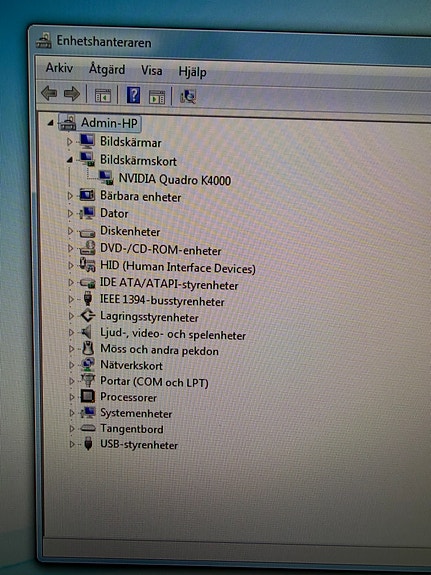Click the action pane toolbar icon
431x575 pixels.
[x=157, y=97]
